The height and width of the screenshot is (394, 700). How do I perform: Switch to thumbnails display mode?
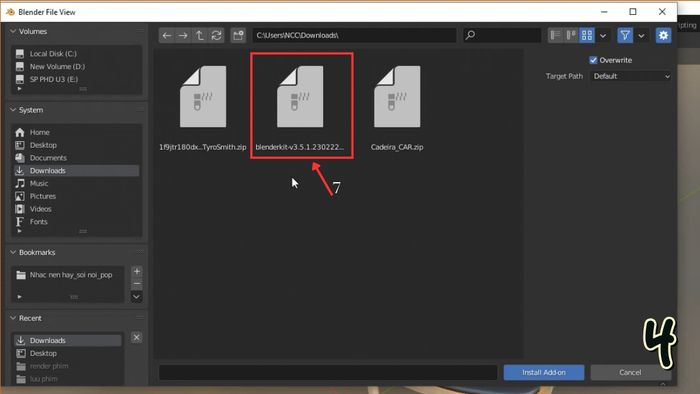tap(587, 35)
